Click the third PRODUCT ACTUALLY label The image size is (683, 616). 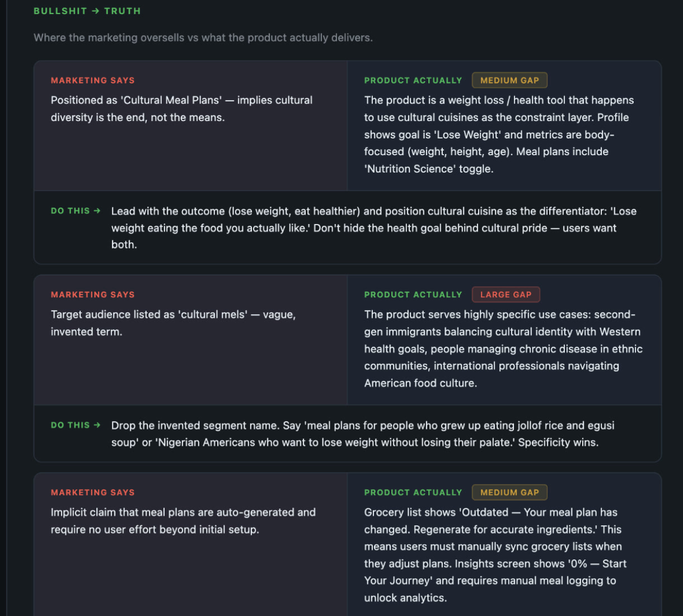(413, 493)
